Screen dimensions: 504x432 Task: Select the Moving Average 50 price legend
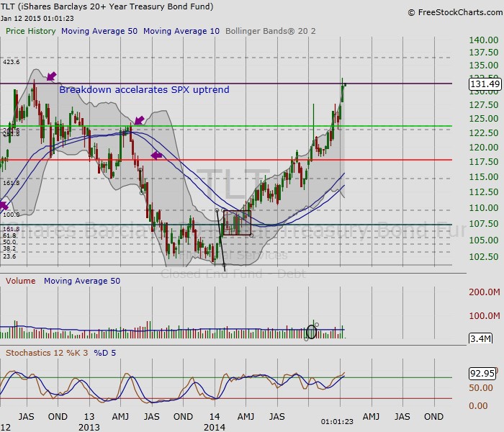tap(99, 31)
